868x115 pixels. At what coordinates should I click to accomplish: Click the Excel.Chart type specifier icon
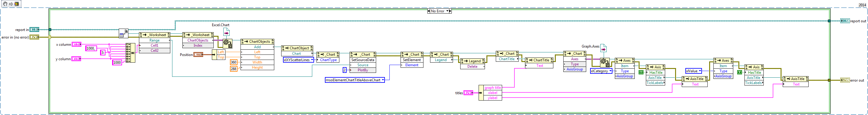click(226, 32)
